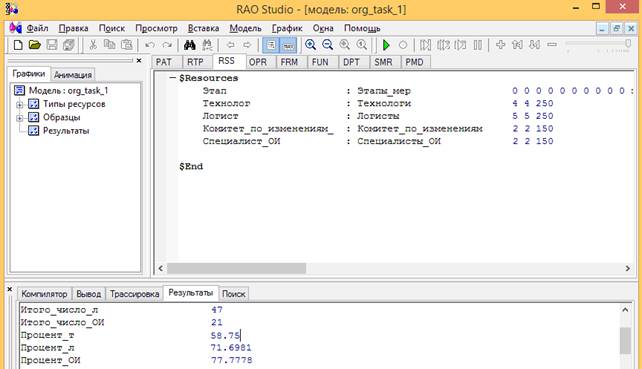Paste from clipboard toolbar icon
The height and width of the screenshot is (369, 642).
point(127,45)
